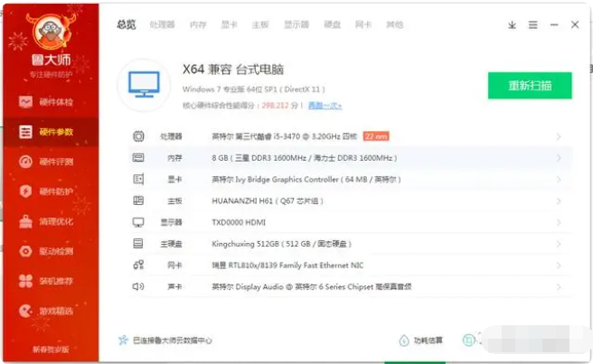Switch to the 处理器 tab
The height and width of the screenshot is (364, 593).
coord(162,25)
